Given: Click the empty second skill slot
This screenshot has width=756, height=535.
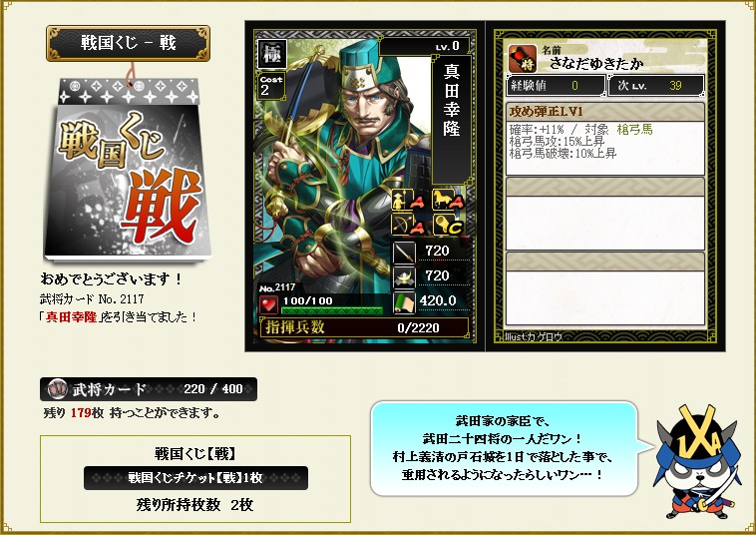Looking at the screenshot, I should click(x=605, y=214).
